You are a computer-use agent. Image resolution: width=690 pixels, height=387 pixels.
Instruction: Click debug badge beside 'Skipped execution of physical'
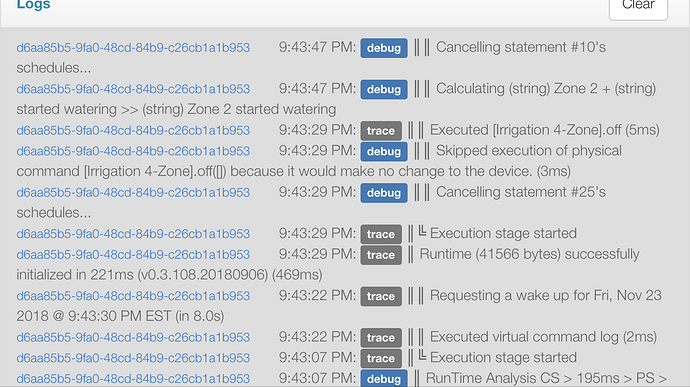(x=384, y=151)
